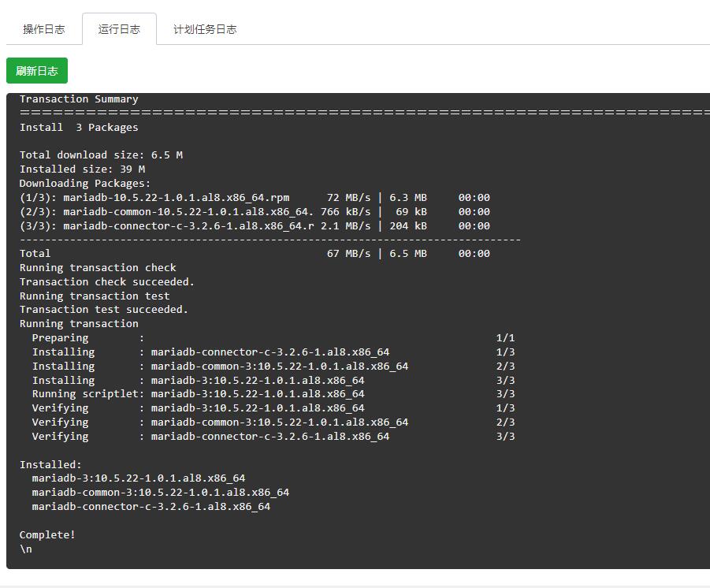This screenshot has height=588, width=710.
Task: Click the 'Running scriptlet' mariadb line
Action: (273, 393)
